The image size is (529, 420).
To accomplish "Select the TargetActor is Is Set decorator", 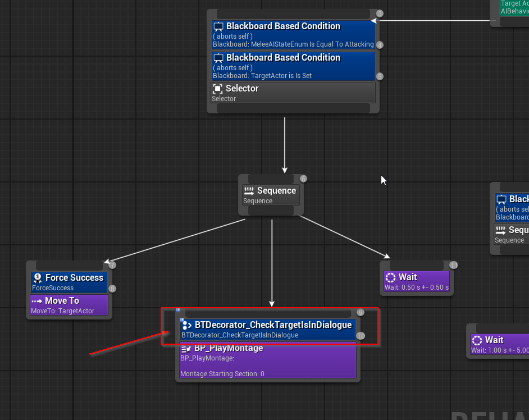I will (293, 66).
